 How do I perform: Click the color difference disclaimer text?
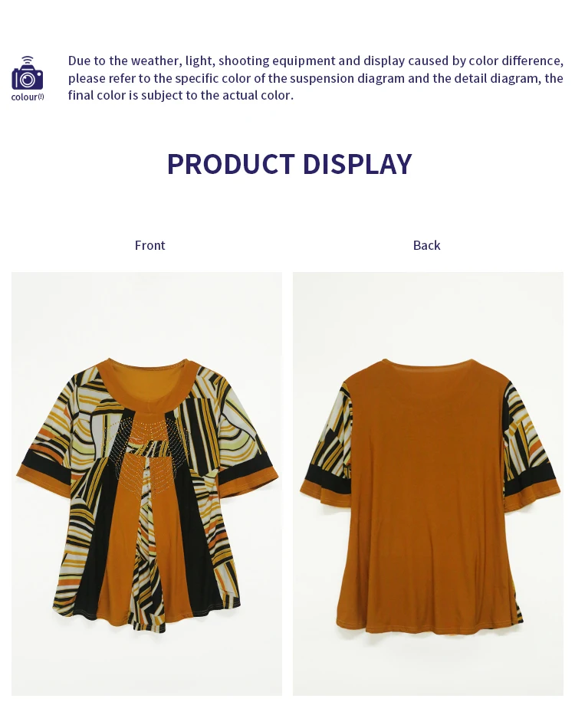point(315,78)
